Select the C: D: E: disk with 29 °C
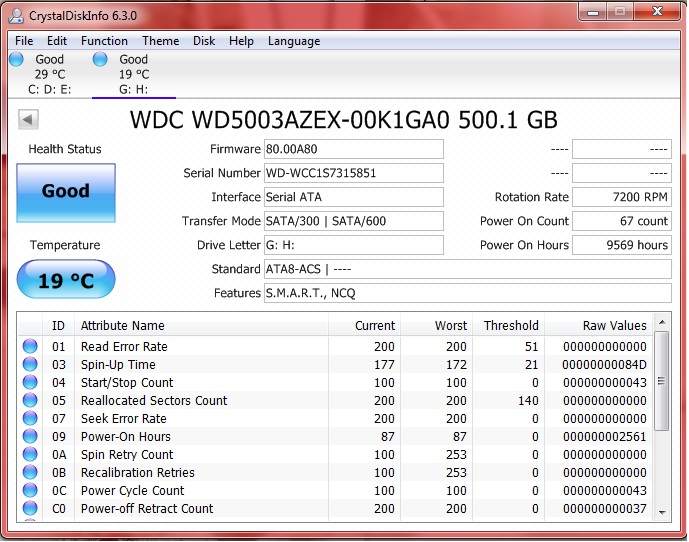Screen dimensions: 689x542 point(48,74)
